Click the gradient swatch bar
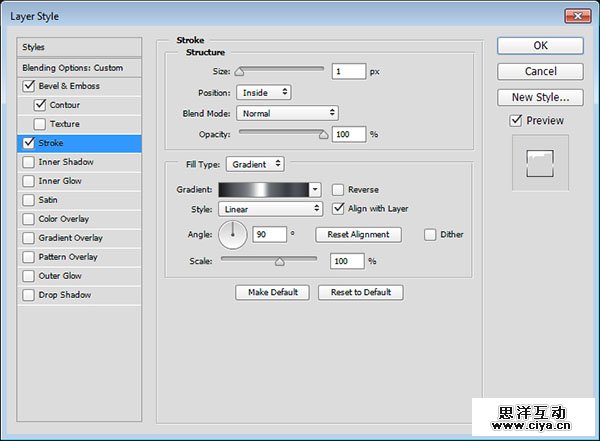The image size is (600, 441). (264, 189)
